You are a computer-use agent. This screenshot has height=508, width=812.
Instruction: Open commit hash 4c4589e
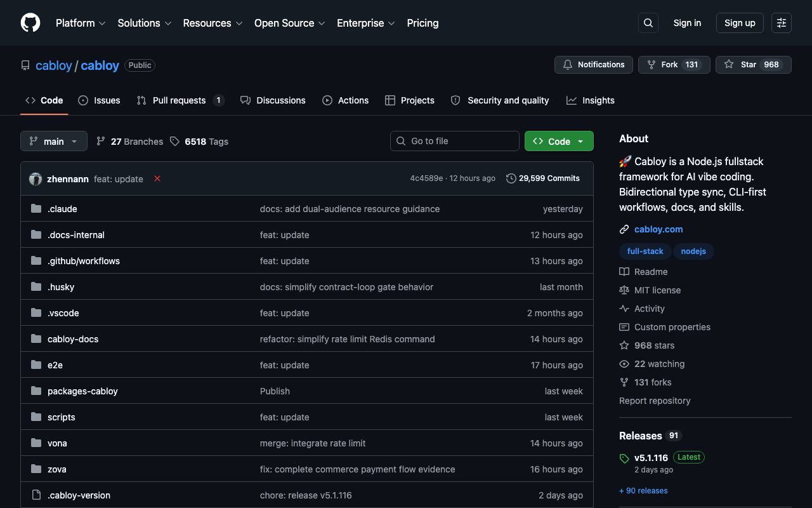coord(426,178)
